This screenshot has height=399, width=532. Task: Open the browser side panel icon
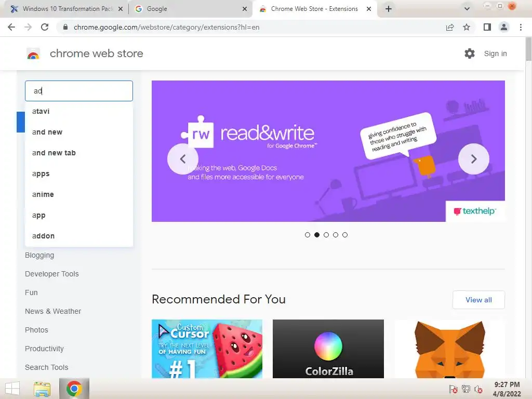[487, 27]
